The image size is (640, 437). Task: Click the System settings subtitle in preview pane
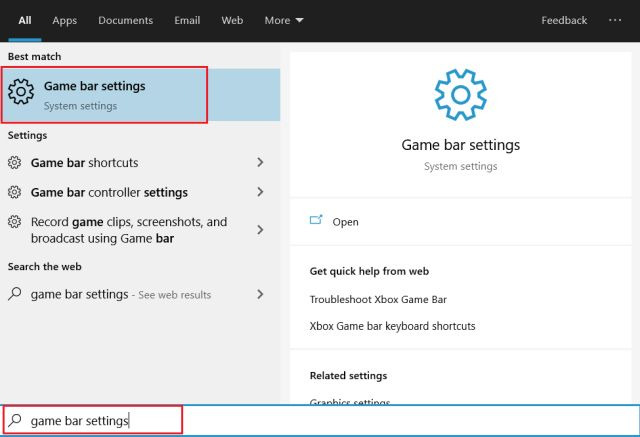(460, 166)
